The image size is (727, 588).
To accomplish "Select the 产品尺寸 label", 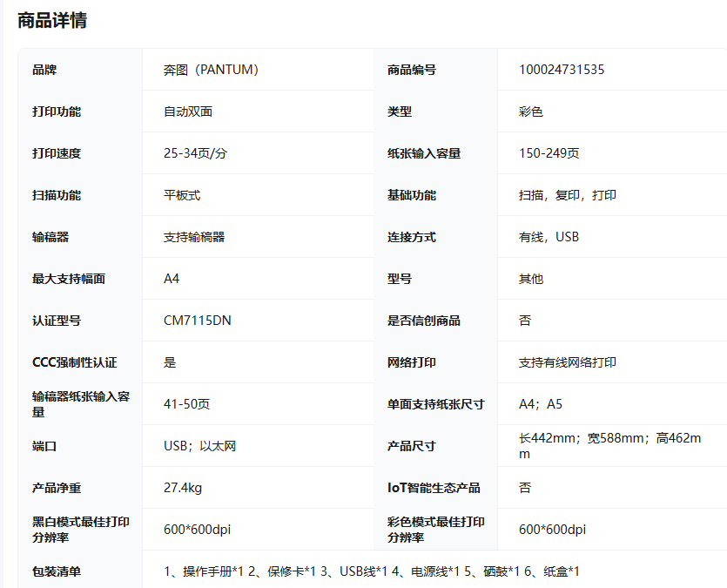I will tap(412, 446).
